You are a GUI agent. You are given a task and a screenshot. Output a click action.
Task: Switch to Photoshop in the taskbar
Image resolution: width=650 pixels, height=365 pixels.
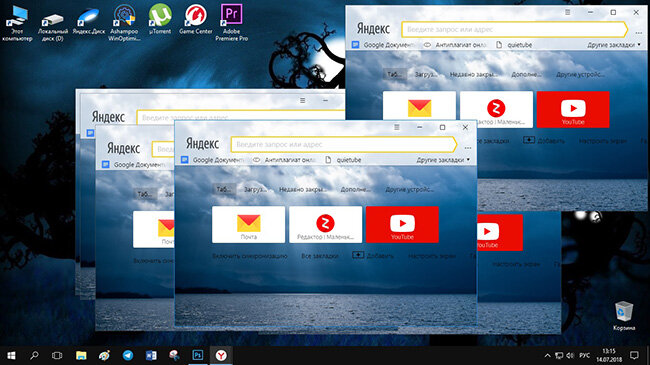click(x=198, y=355)
